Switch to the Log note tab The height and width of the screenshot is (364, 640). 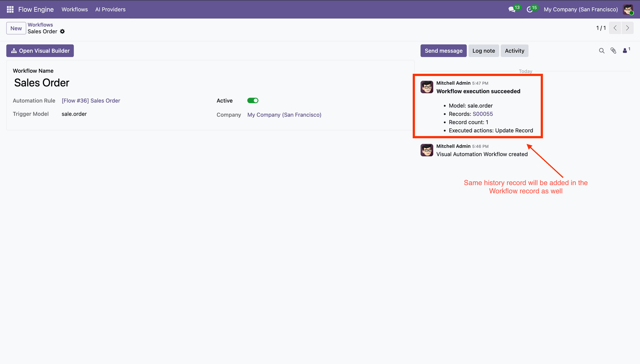[483, 51]
